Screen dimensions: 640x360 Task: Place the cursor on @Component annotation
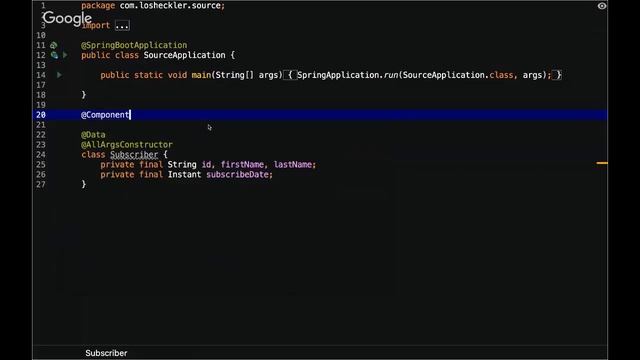click(105, 115)
